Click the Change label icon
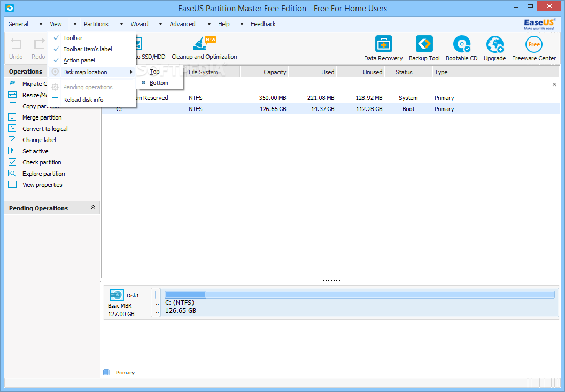The height and width of the screenshot is (392, 565). pyautogui.click(x=12, y=140)
